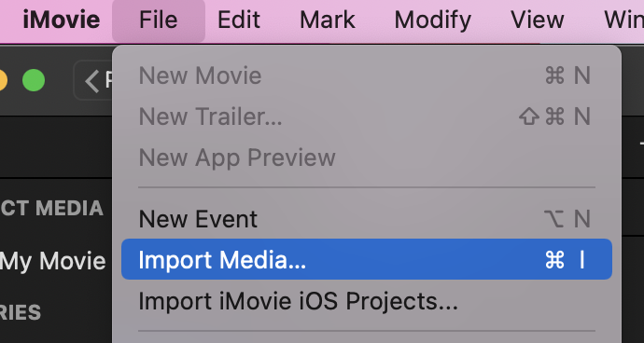Click the green full-screen window button
The width and height of the screenshot is (644, 343).
click(34, 80)
